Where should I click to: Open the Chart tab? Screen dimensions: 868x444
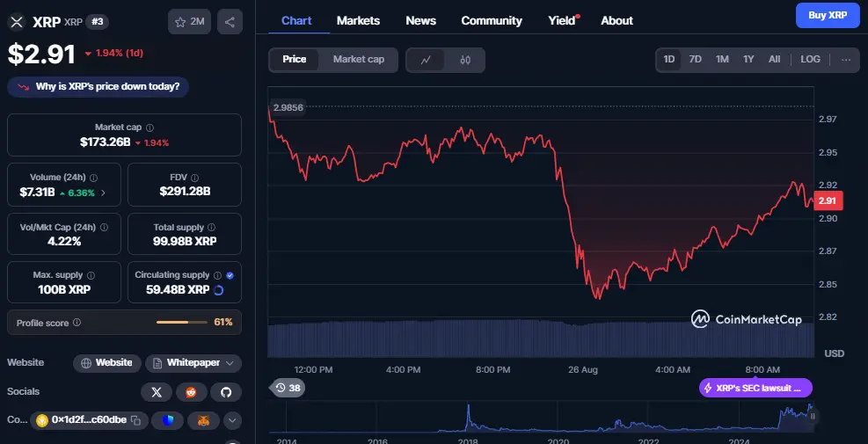tap(296, 21)
